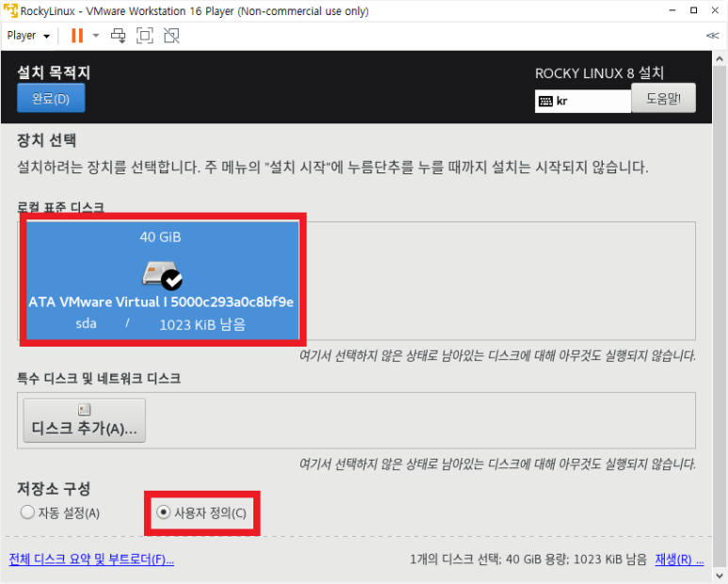Click the kr keyboard layout indicator
The height and width of the screenshot is (584, 728).
coord(583,101)
